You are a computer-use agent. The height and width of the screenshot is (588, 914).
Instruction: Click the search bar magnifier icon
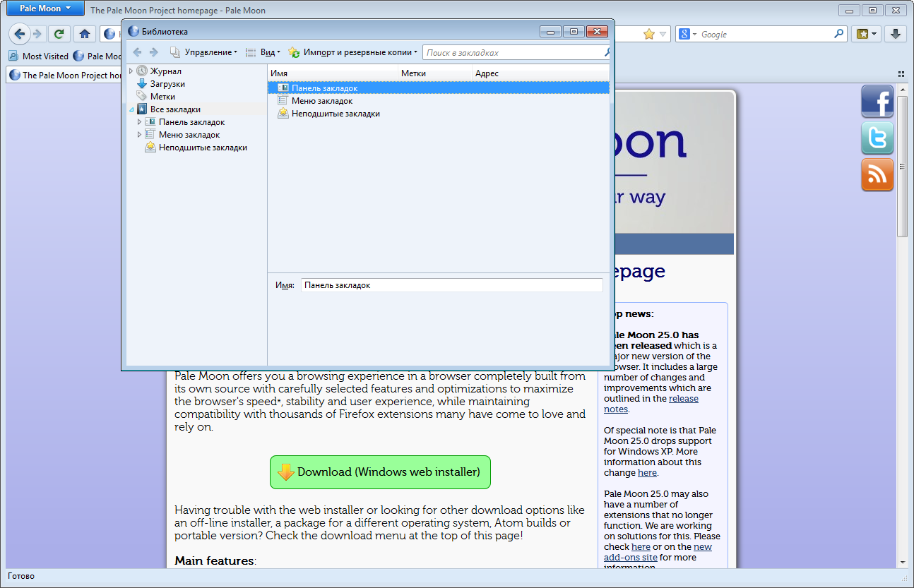pos(839,34)
